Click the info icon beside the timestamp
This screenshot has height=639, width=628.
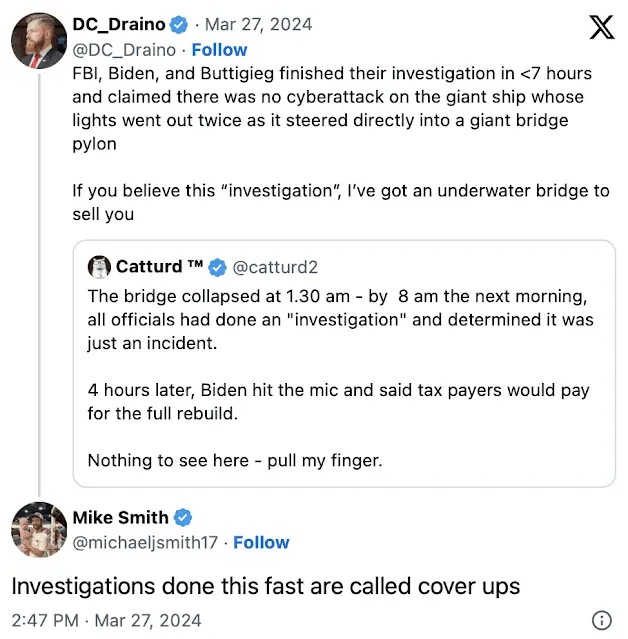(601, 620)
